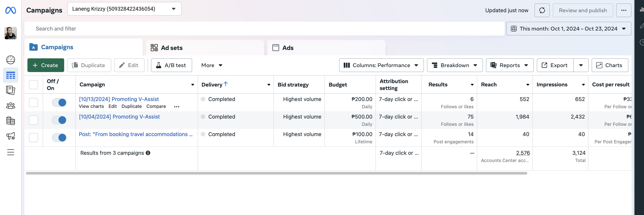Screen dimensions: 644x215
Task: Open Billing via the coins stack icon
Action: click(10, 121)
